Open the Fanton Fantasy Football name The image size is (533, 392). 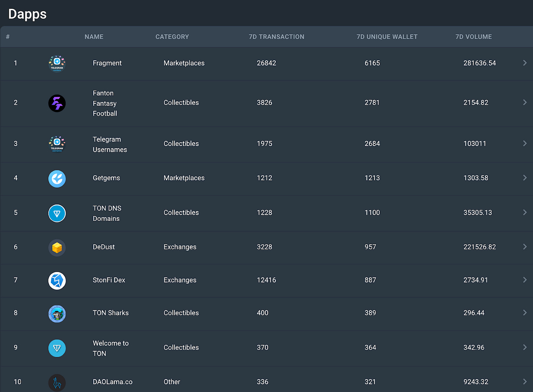click(x=105, y=103)
